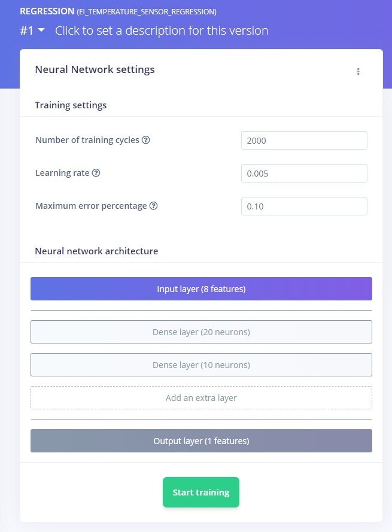Select the Input layer (8 features) block
Image resolution: width=392 pixels, height=532 pixels.
coord(201,288)
